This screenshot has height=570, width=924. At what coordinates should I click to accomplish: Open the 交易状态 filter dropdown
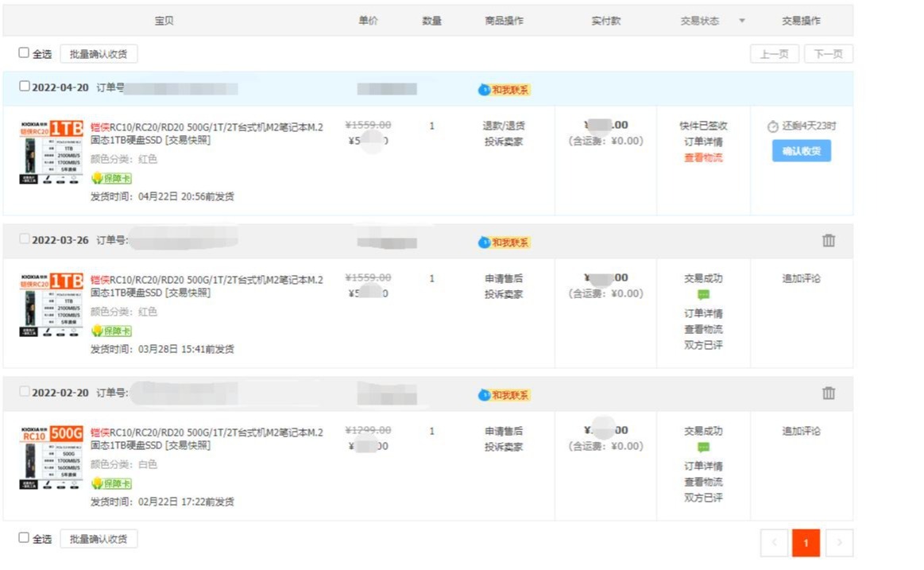click(741, 21)
